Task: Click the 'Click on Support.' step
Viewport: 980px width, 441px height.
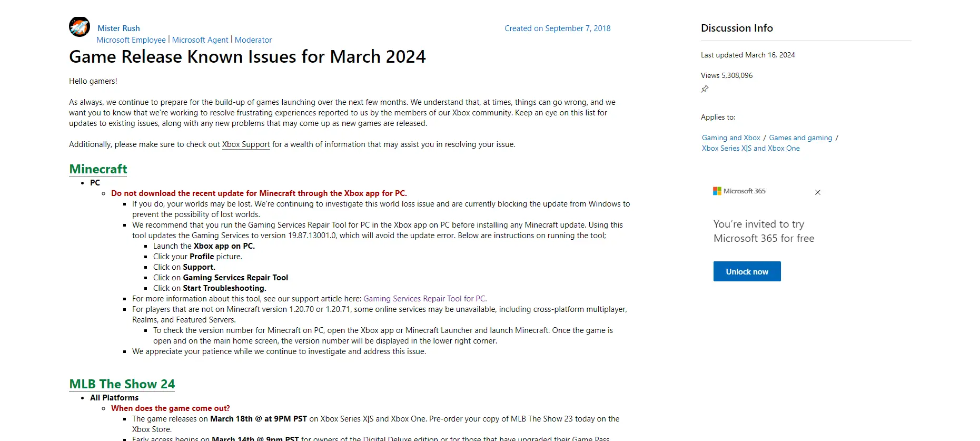Action: pyautogui.click(x=184, y=267)
